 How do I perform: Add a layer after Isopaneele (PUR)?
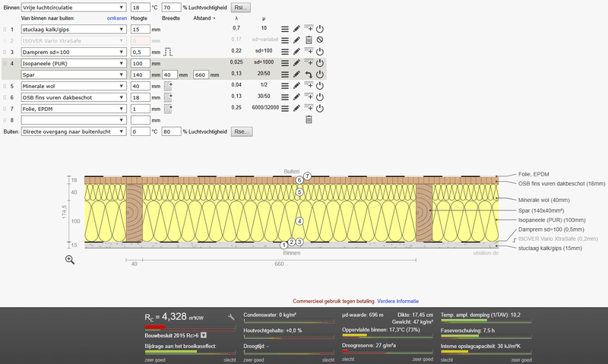coord(309,62)
